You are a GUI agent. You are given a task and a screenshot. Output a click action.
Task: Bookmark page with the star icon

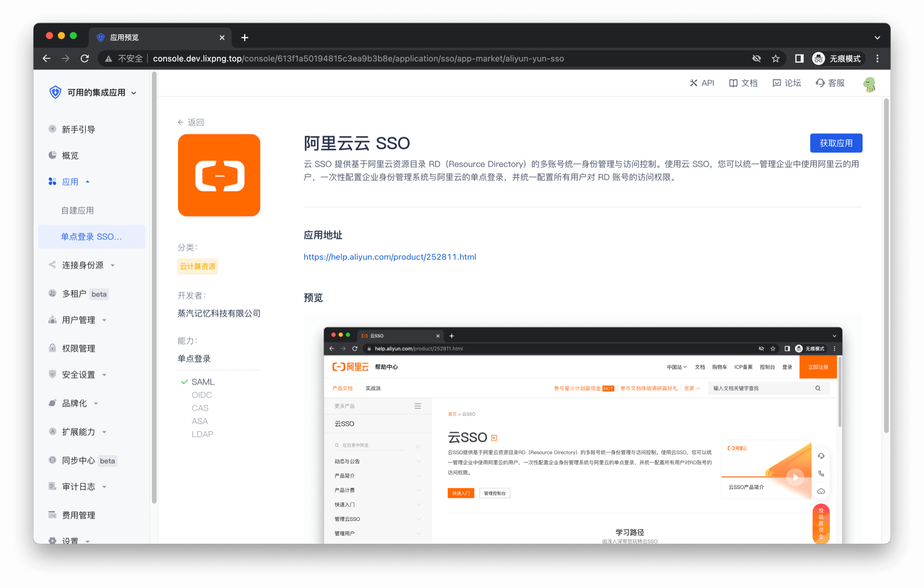coord(775,59)
